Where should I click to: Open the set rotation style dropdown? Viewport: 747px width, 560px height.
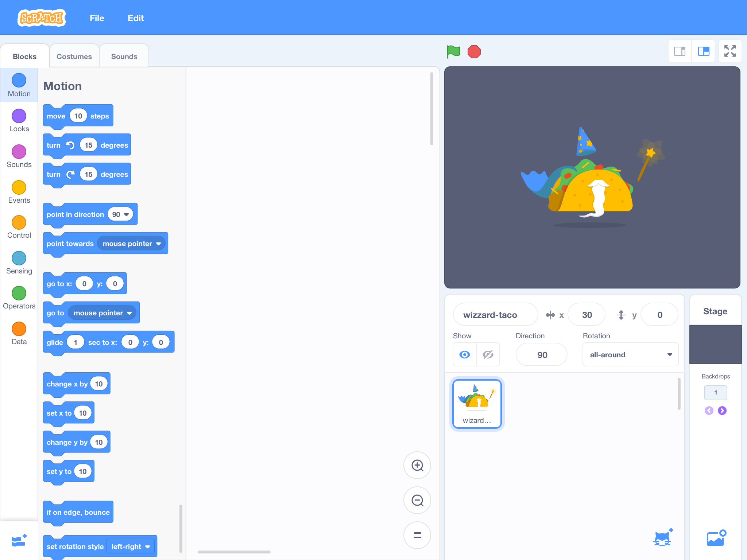click(131, 546)
